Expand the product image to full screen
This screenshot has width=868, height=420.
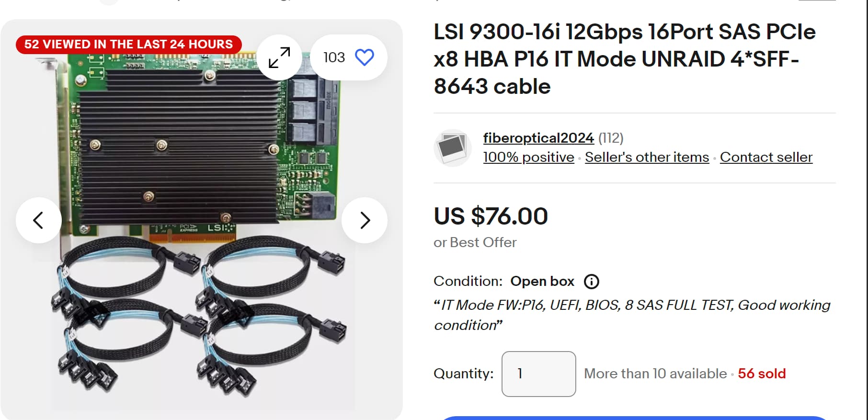coord(279,57)
